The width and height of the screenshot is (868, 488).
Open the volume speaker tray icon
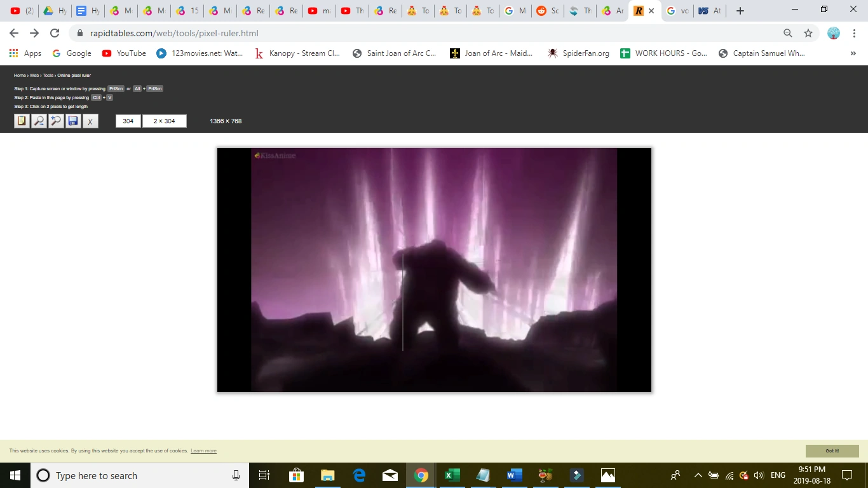759,475
